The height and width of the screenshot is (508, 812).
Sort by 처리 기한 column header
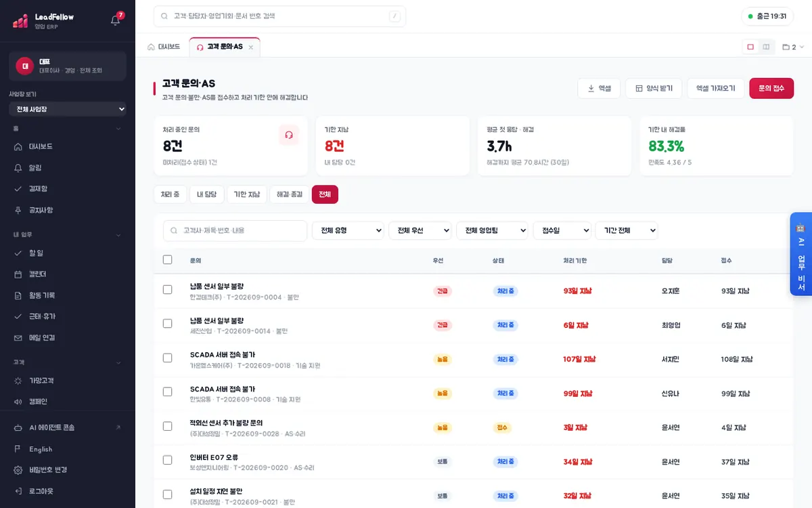(x=575, y=260)
